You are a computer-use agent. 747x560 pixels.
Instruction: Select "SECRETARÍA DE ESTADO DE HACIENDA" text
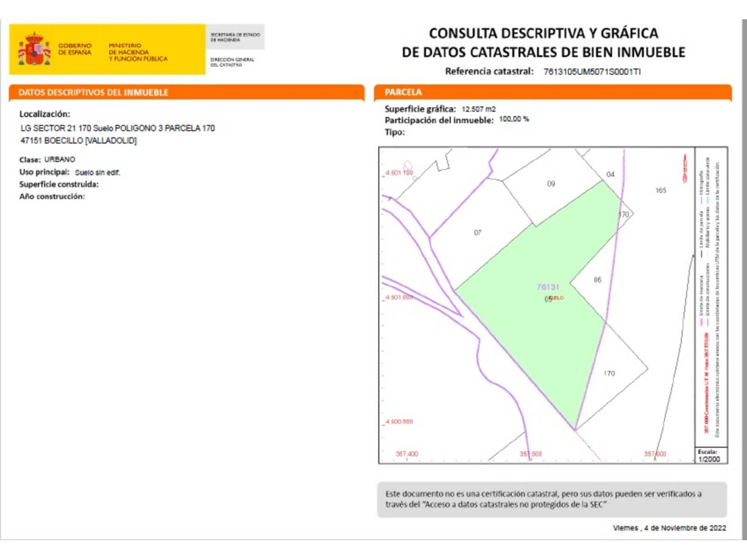[235, 37]
